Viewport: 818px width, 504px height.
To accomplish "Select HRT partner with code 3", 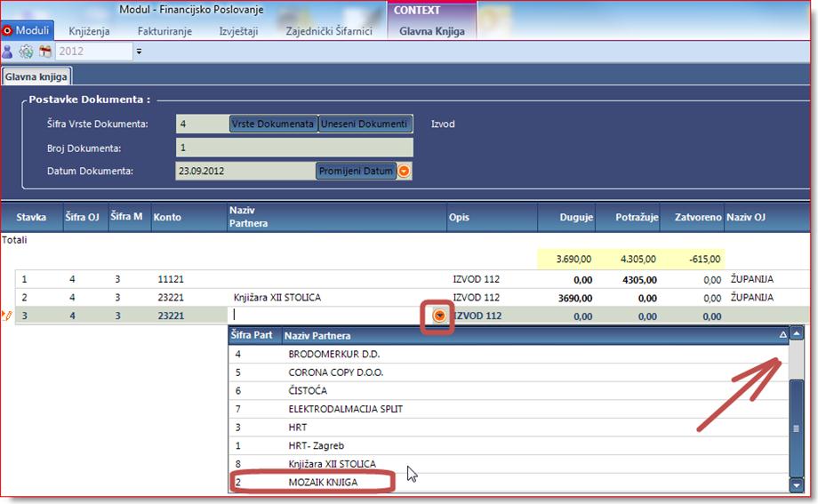I will [509, 428].
